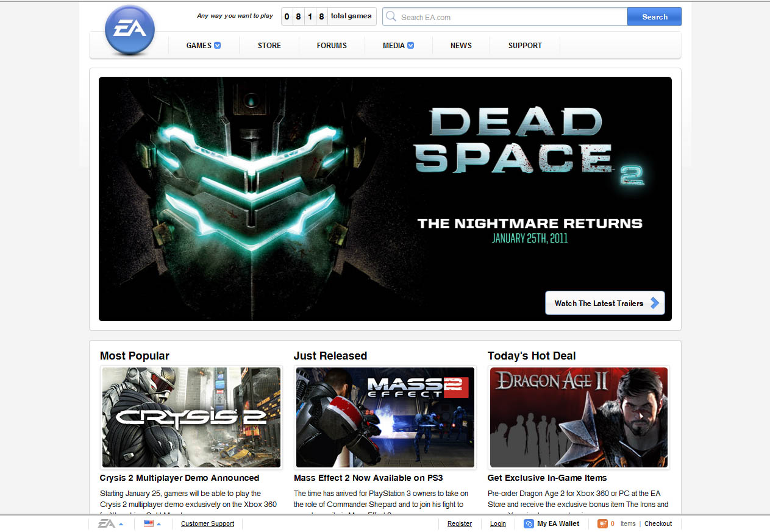Screen dimensions: 770x532
Task: Open the SUPPORT navigation item
Action: pos(525,45)
